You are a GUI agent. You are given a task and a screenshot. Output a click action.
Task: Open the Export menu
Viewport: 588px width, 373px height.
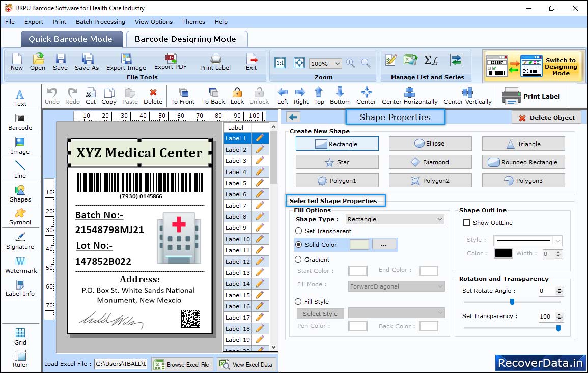34,22
